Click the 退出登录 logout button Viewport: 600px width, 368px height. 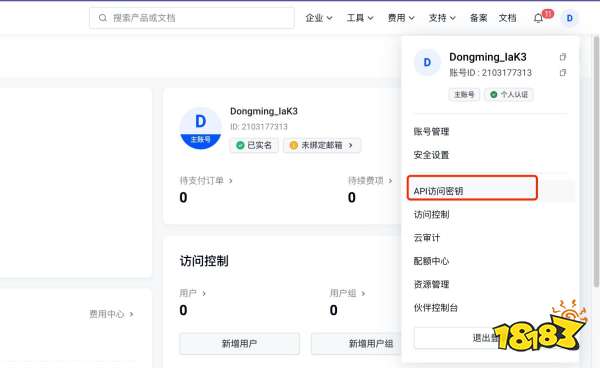[x=491, y=338]
